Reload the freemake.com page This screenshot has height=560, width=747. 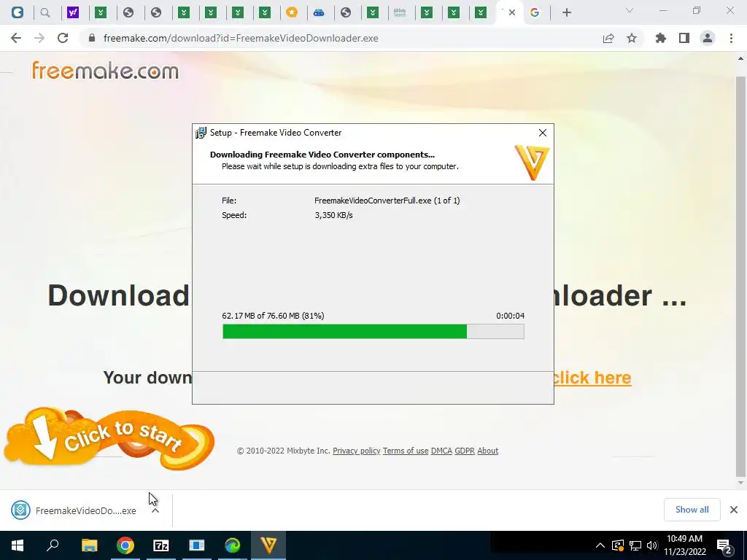(63, 38)
